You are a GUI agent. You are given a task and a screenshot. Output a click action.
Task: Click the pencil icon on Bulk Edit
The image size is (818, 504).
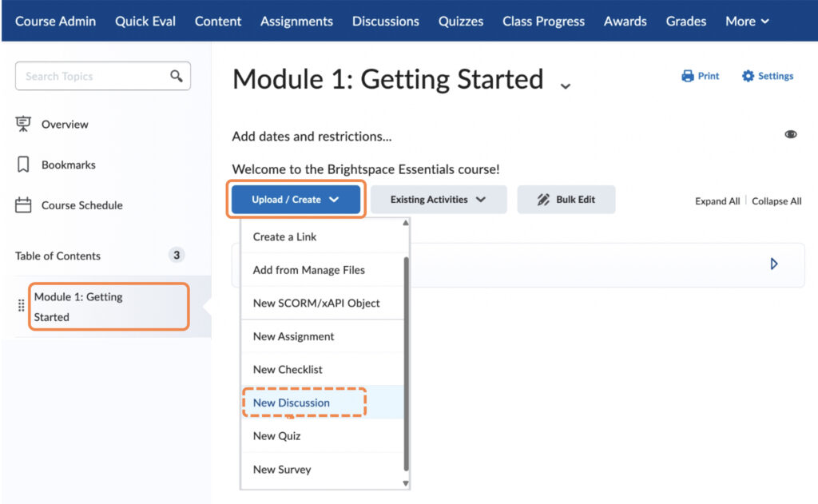click(545, 200)
